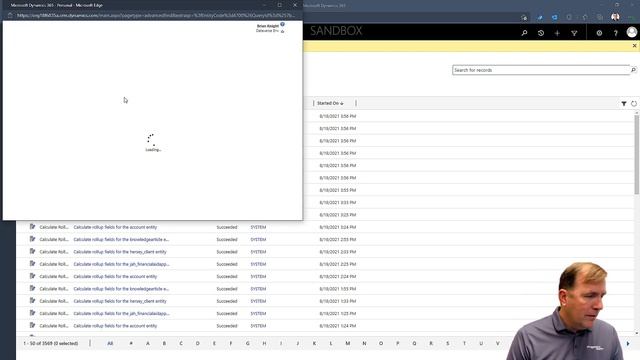640x360 pixels.
Task: Dismiss the yellow notification bar
Action: click(634, 46)
